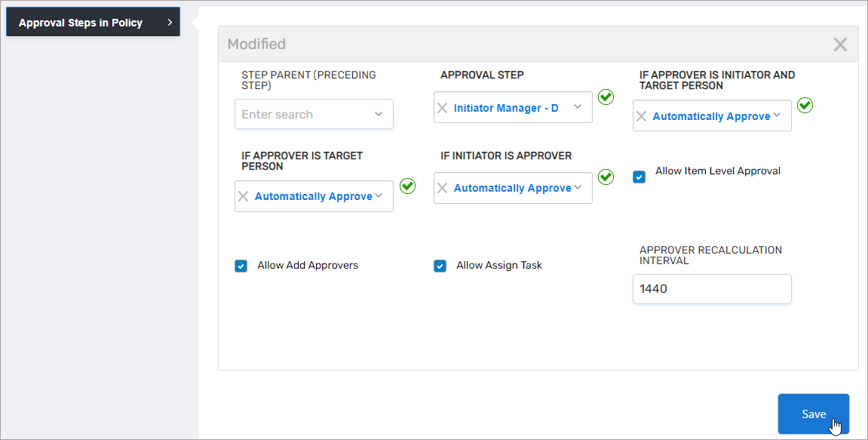
Task: Disable the Allow Assign Task checkbox
Action: pos(440,266)
